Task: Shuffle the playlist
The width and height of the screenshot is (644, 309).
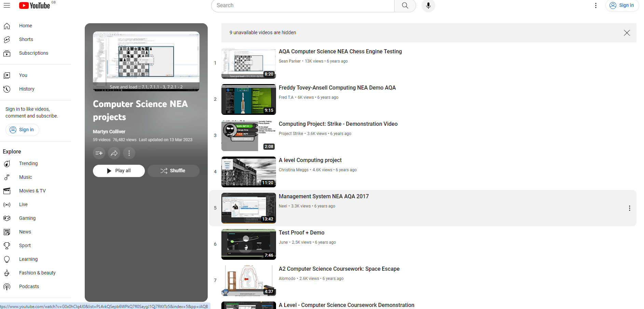Action: tap(173, 171)
